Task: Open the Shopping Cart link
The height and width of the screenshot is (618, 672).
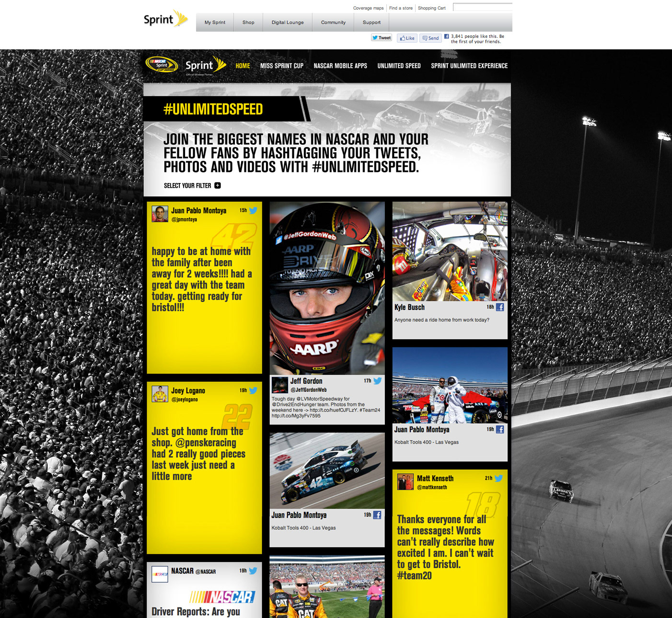Action: 432,8
